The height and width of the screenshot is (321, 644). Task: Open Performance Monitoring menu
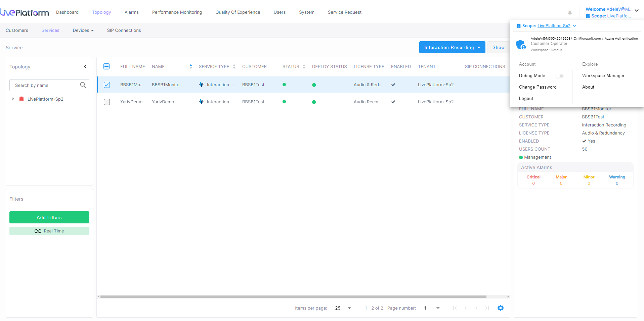point(177,12)
